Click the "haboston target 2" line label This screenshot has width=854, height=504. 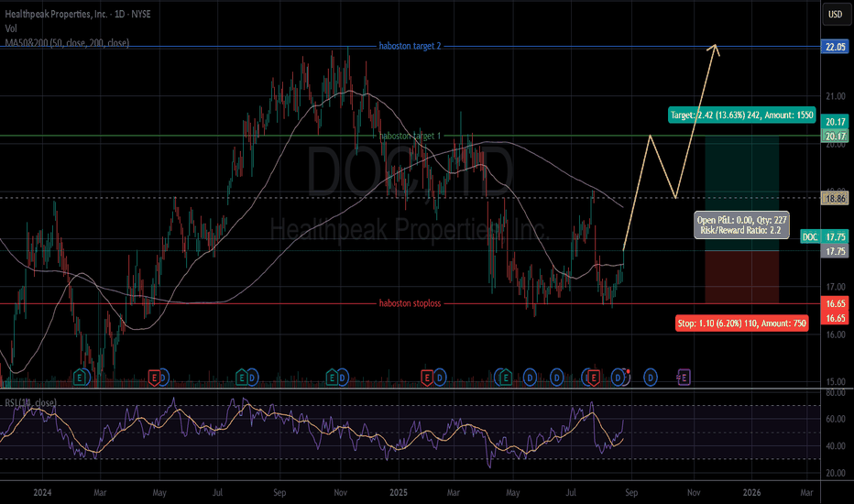click(x=411, y=47)
